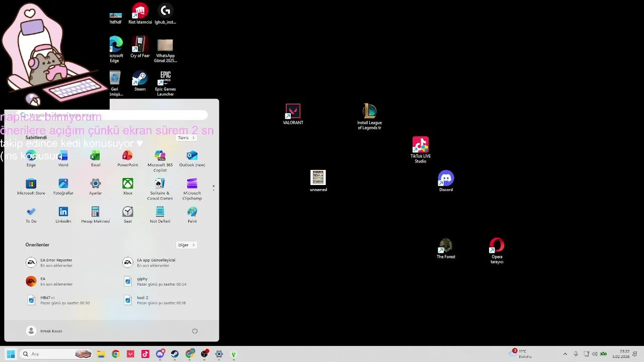The image size is (644, 362).
Task: Select the lghub_inst desktop file
Action: tap(165, 14)
